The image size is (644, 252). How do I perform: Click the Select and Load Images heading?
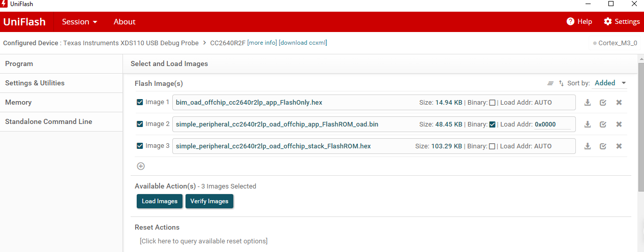point(169,64)
